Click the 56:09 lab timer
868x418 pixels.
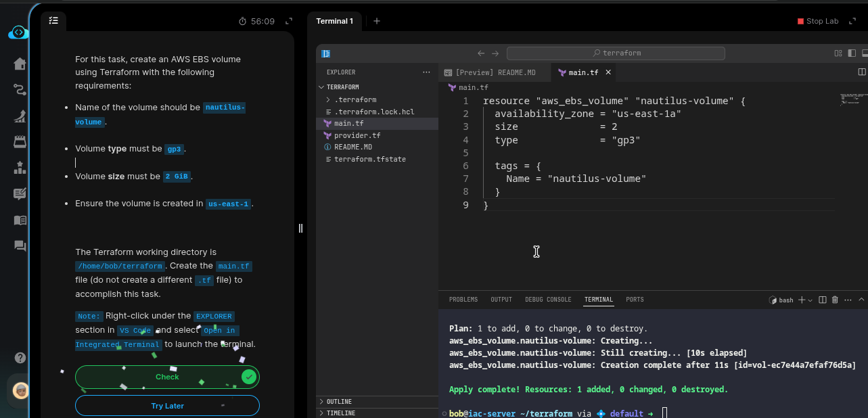(257, 21)
